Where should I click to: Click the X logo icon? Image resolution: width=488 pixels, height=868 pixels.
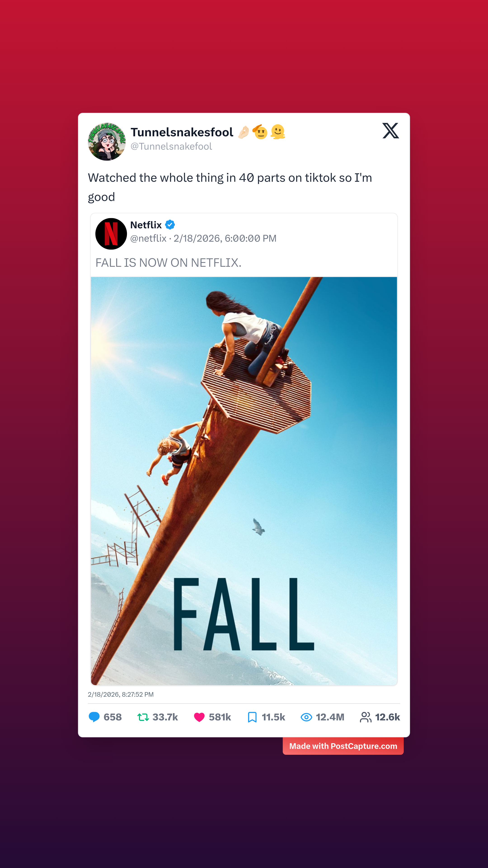tap(391, 131)
